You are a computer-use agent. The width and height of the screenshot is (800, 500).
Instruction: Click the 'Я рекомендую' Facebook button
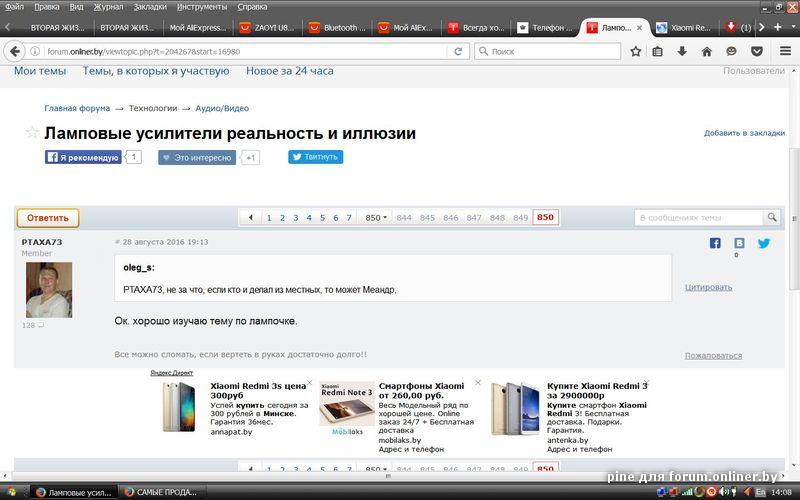click(x=83, y=158)
